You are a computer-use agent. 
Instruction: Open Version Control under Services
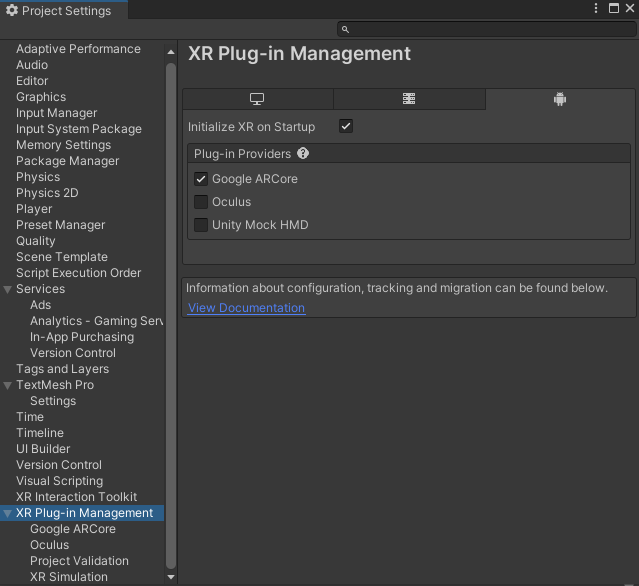point(73,353)
